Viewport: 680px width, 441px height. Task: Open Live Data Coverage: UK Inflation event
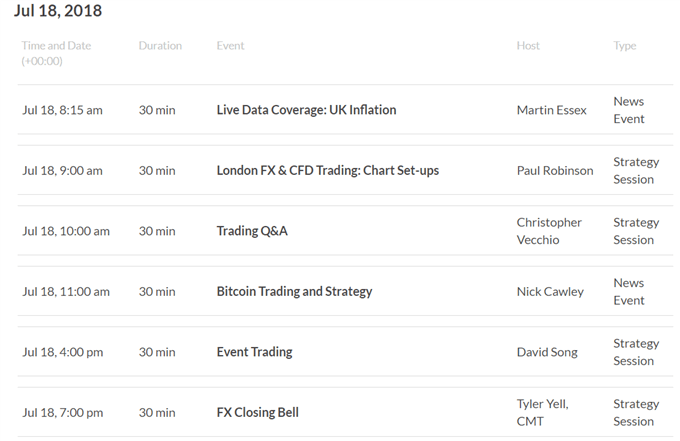(306, 110)
